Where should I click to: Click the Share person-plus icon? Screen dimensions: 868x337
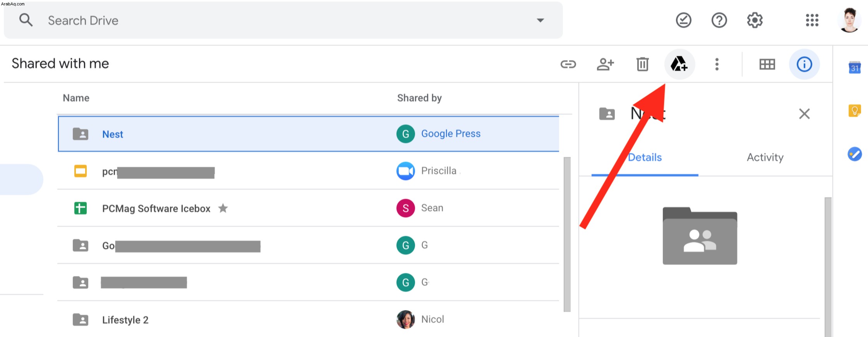click(x=606, y=64)
